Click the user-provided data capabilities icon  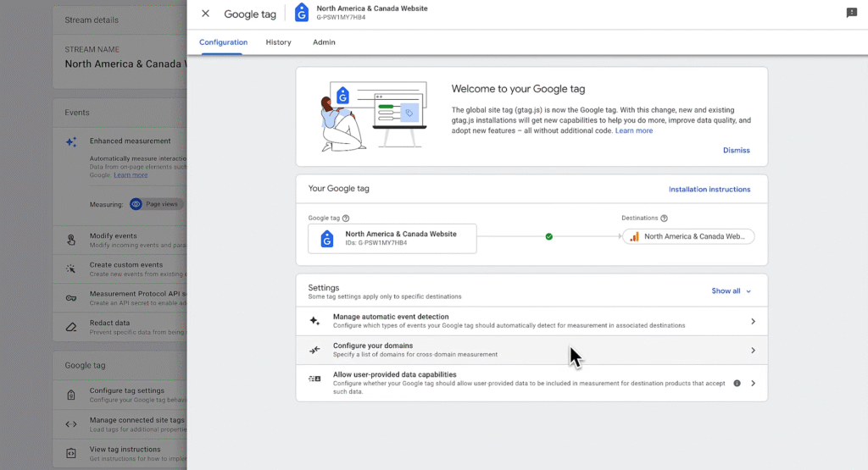(x=314, y=379)
